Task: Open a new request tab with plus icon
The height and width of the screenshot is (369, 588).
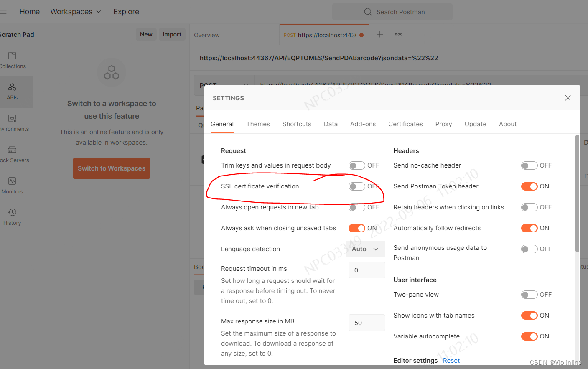Action: (379, 34)
